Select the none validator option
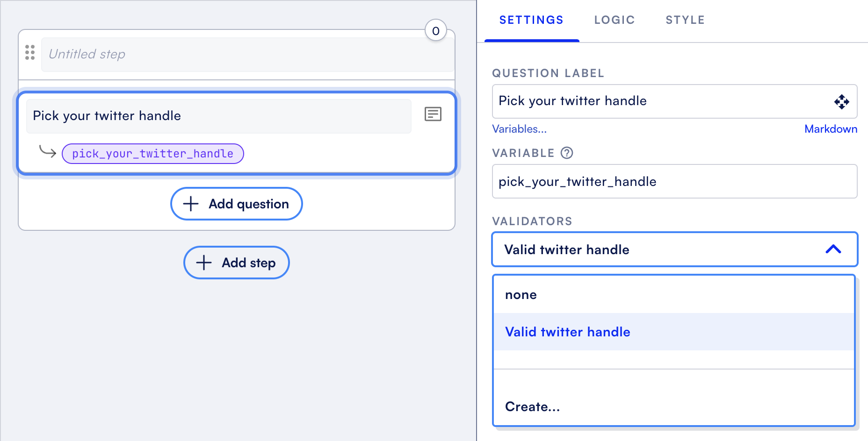This screenshot has width=868, height=441. pos(674,295)
